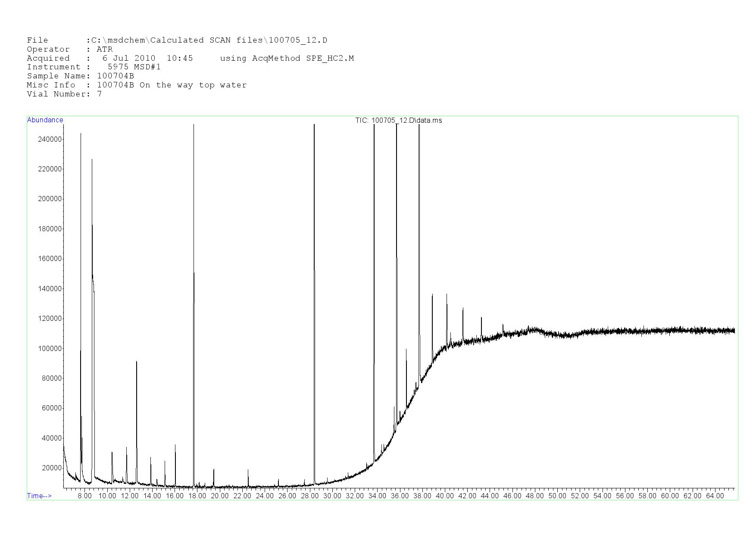The height and width of the screenshot is (534, 756).
Task: Click the 240000 abundance tick label
Action: pyautogui.click(x=50, y=139)
